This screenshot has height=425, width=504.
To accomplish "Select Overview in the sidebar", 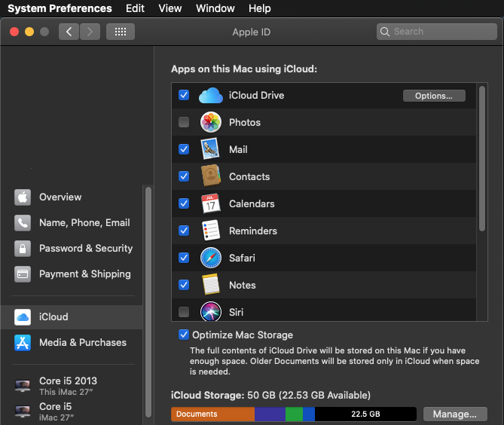I will click(x=72, y=197).
